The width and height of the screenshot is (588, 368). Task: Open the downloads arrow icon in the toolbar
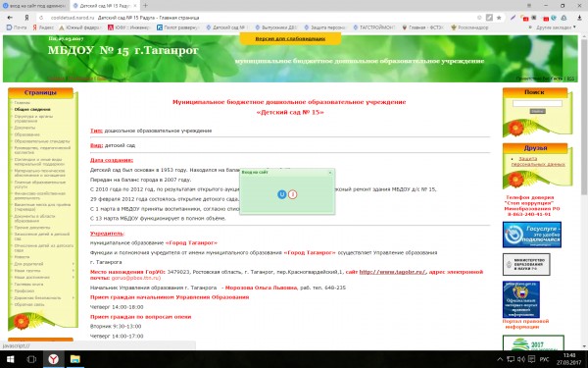[580, 18]
